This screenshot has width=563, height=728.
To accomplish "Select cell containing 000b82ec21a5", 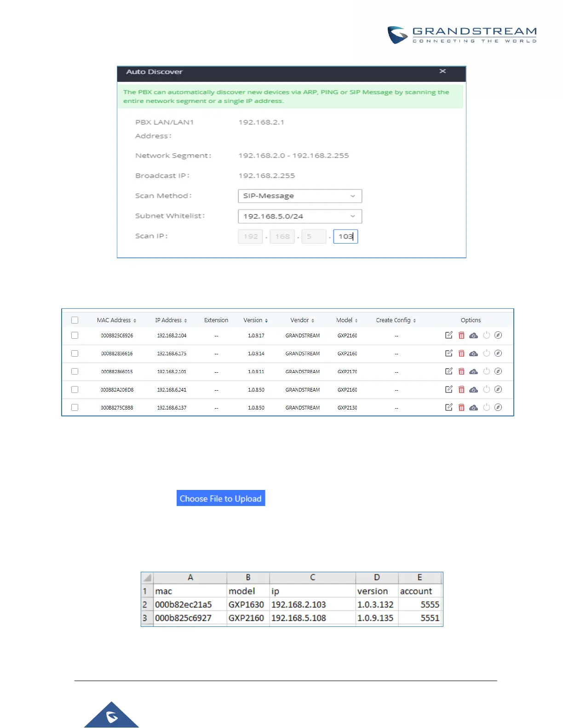I will click(x=190, y=604).
